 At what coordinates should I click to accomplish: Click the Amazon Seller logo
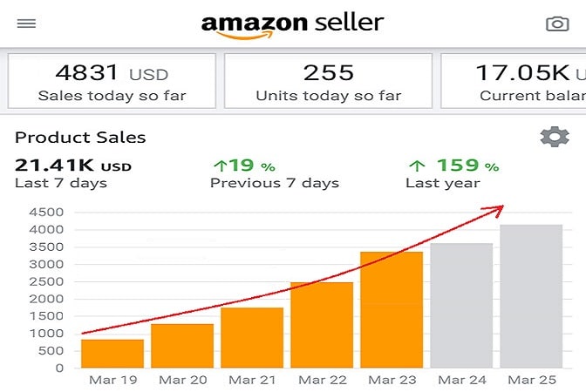(x=292, y=24)
